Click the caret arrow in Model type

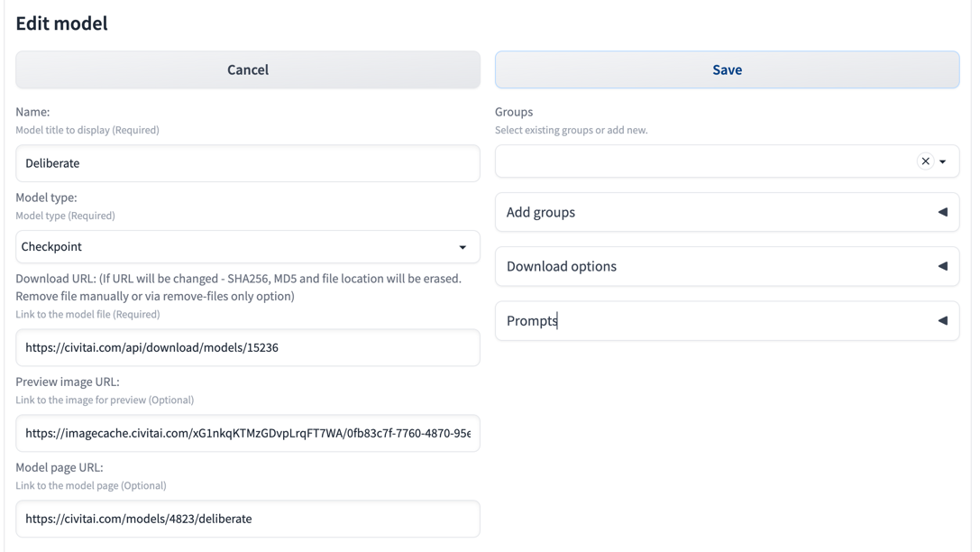coord(463,247)
